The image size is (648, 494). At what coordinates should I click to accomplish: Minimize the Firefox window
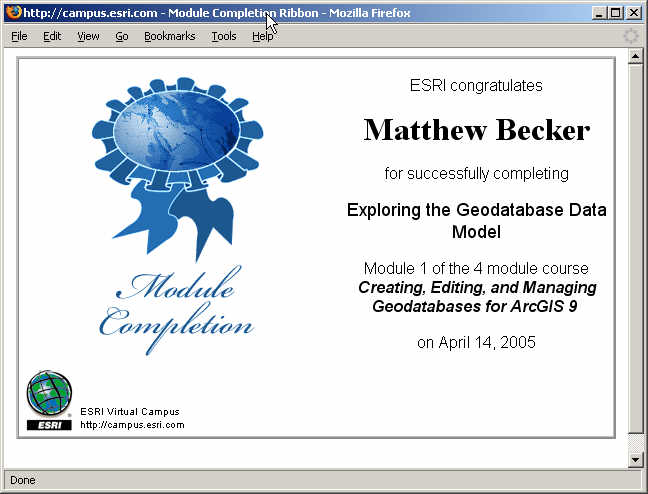pyautogui.click(x=599, y=13)
